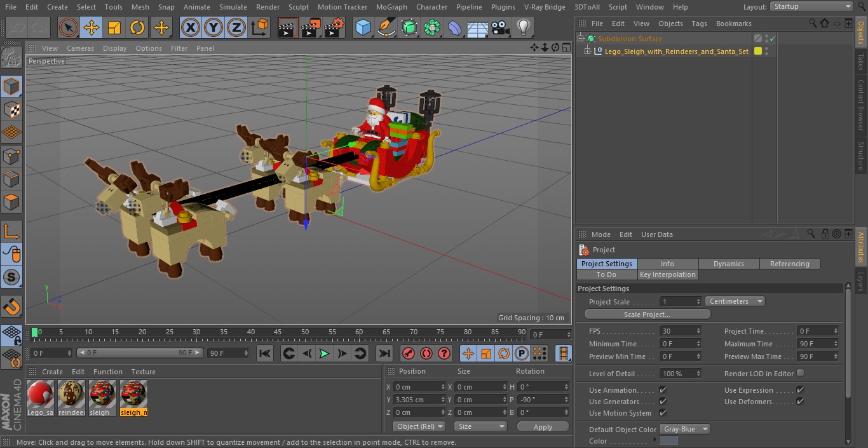This screenshot has width=868, height=448.
Task: Toggle Z axis lock
Action: click(236, 27)
